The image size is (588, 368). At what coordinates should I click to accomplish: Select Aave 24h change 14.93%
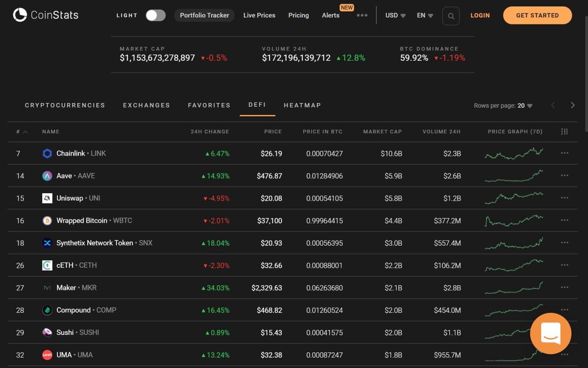215,176
